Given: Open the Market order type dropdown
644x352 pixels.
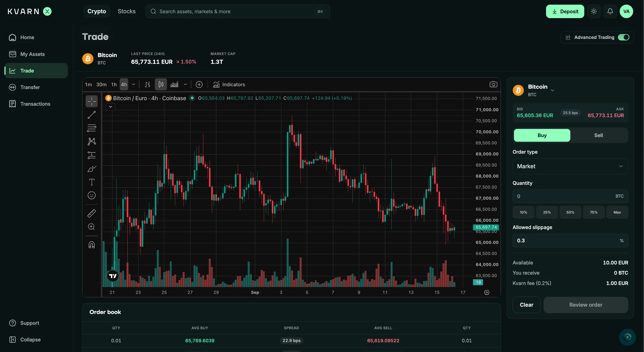Looking at the screenshot, I should (x=570, y=166).
